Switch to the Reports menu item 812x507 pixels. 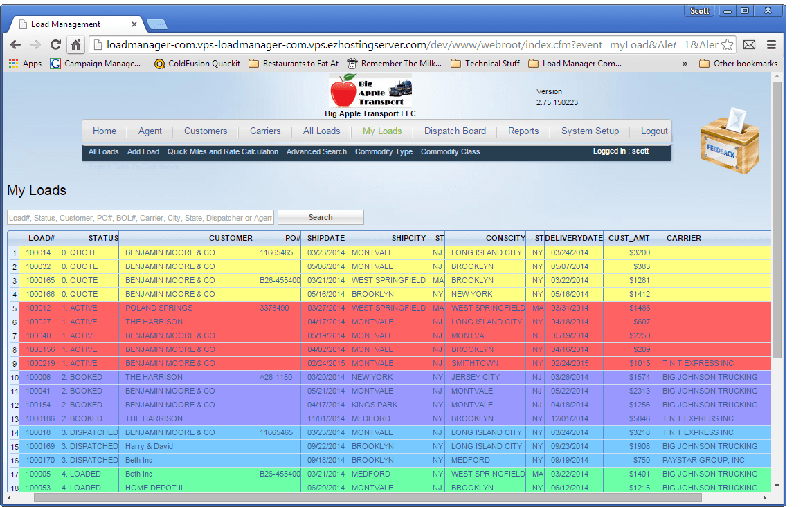tap(523, 131)
